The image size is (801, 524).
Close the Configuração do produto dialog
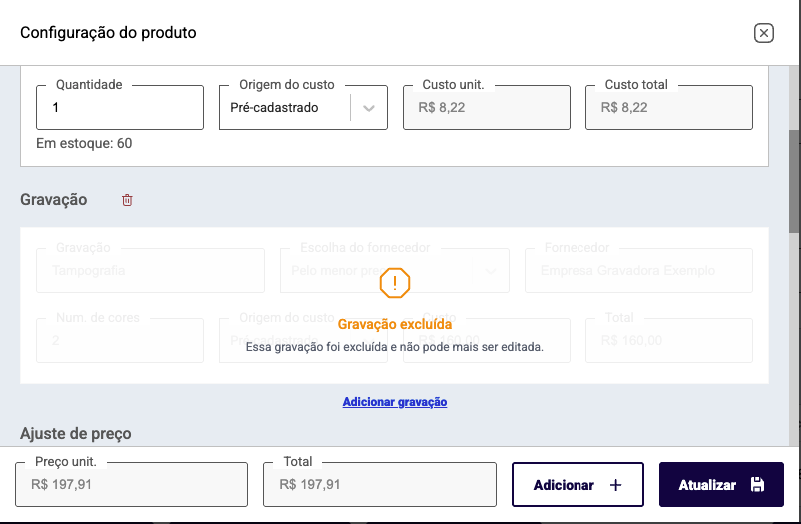pyautogui.click(x=763, y=33)
